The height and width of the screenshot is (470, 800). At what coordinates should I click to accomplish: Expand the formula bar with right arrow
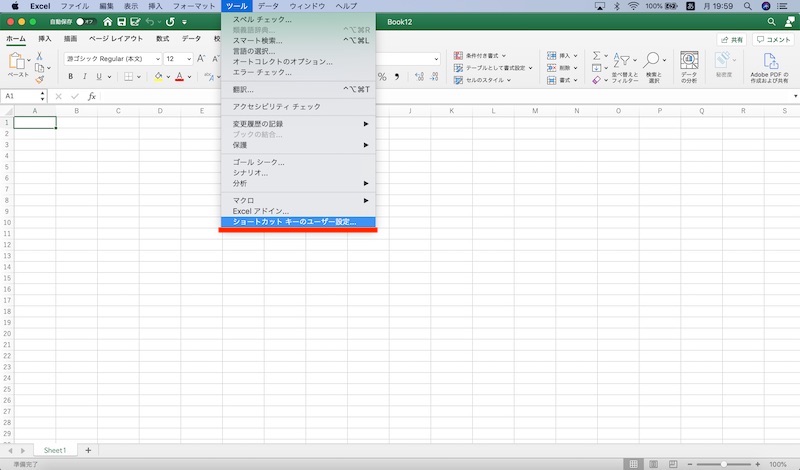(795, 96)
